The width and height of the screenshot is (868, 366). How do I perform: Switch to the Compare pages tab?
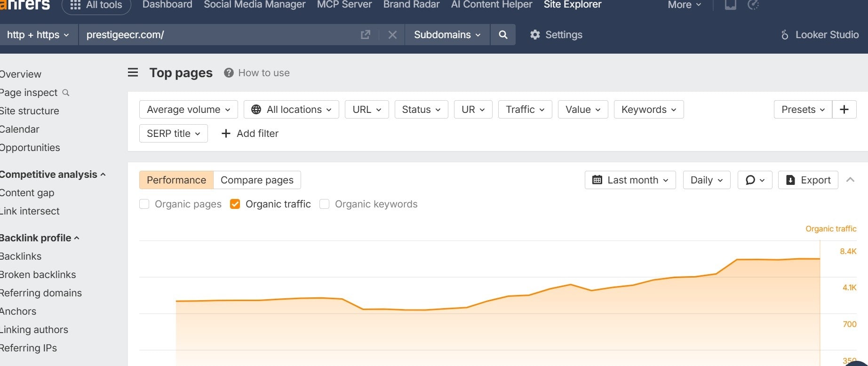point(257,180)
